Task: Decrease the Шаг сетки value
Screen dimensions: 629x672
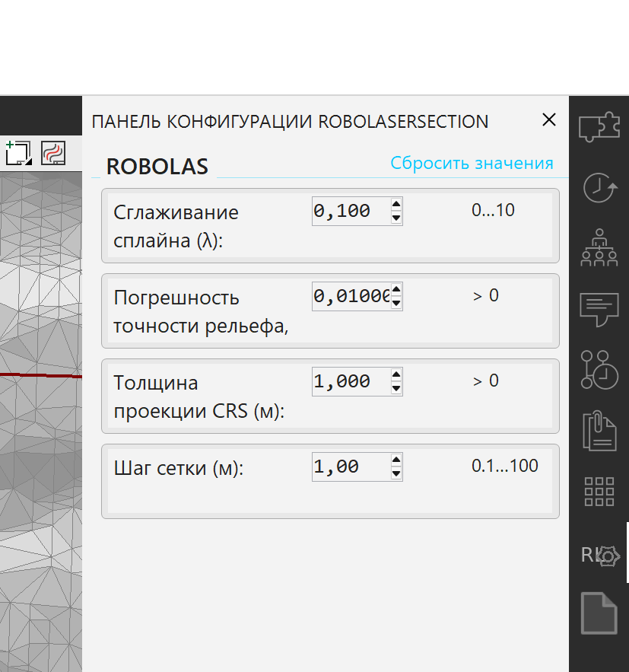Action: pyautogui.click(x=396, y=473)
